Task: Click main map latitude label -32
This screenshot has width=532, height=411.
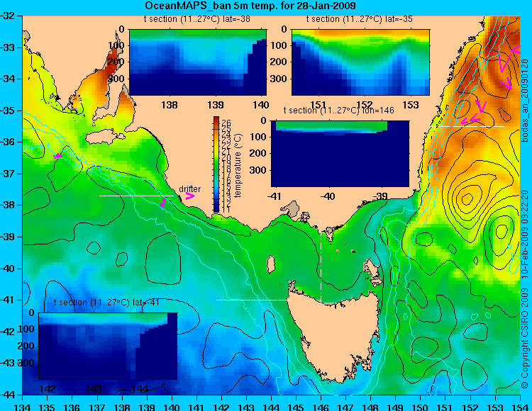Action: click(x=9, y=16)
